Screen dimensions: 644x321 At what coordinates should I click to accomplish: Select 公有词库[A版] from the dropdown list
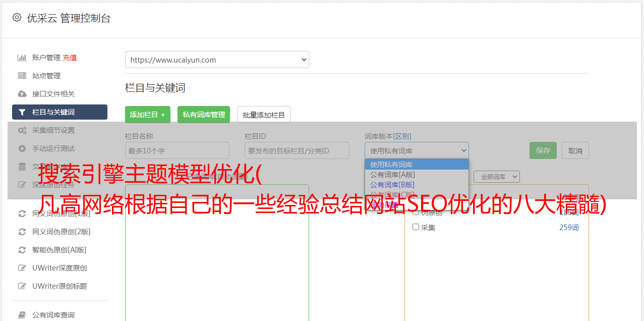[392, 175]
